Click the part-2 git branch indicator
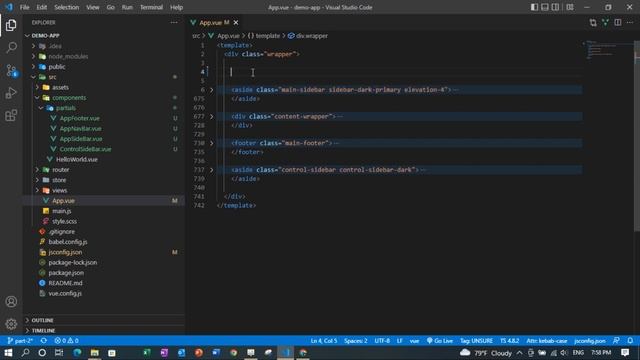The height and width of the screenshot is (360, 640). click(x=20, y=340)
